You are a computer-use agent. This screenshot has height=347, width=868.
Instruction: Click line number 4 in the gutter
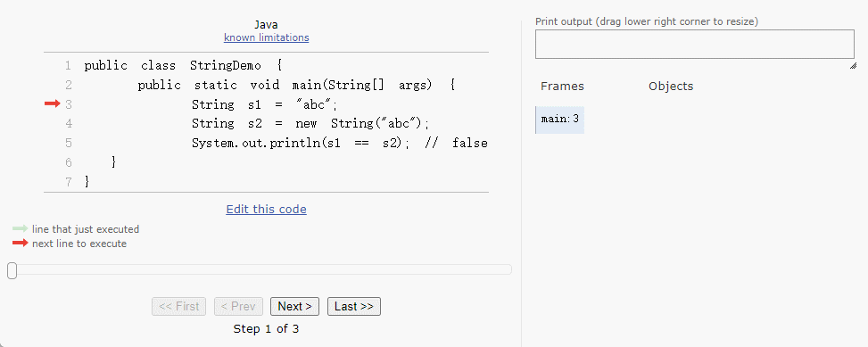pyautogui.click(x=68, y=123)
